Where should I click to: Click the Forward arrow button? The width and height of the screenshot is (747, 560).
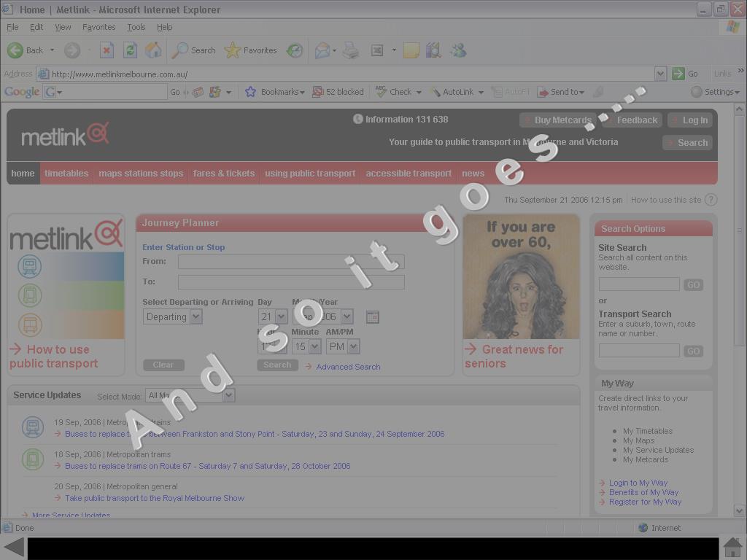point(72,50)
